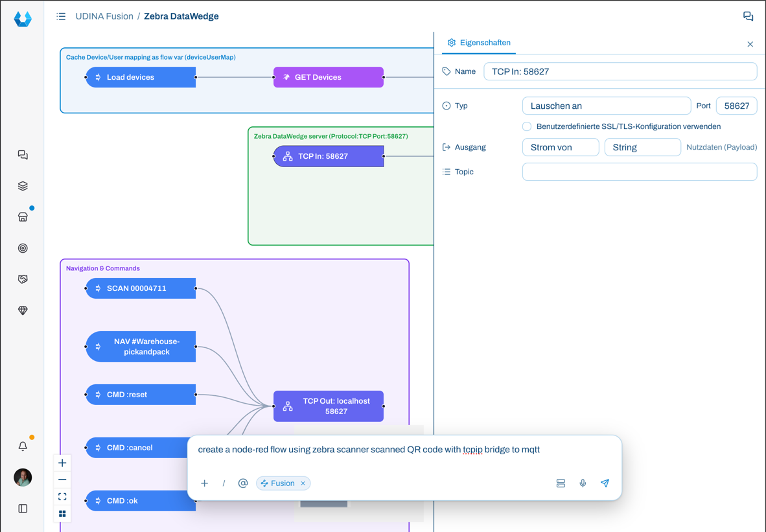766x532 pixels.
Task: Zoom out the flow canvas
Action: click(x=62, y=480)
